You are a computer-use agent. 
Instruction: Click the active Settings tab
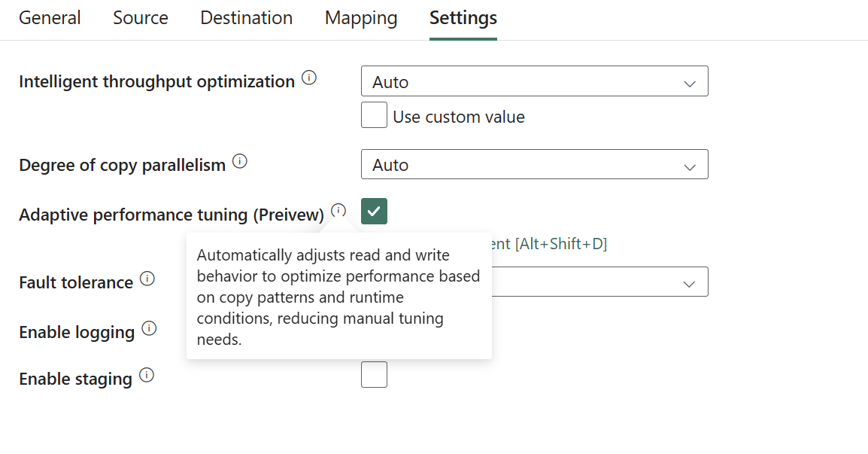tap(463, 18)
